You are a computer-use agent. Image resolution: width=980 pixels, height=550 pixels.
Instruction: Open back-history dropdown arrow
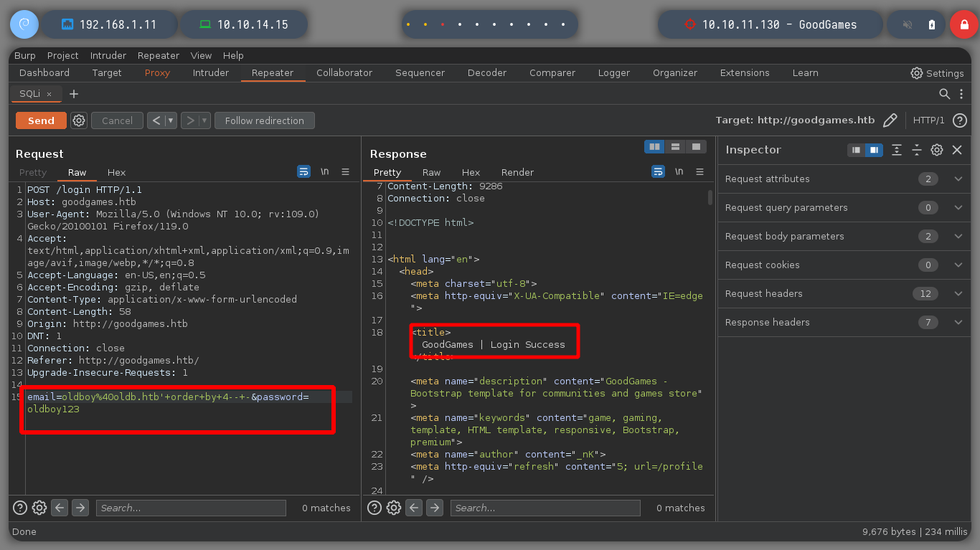(x=171, y=120)
